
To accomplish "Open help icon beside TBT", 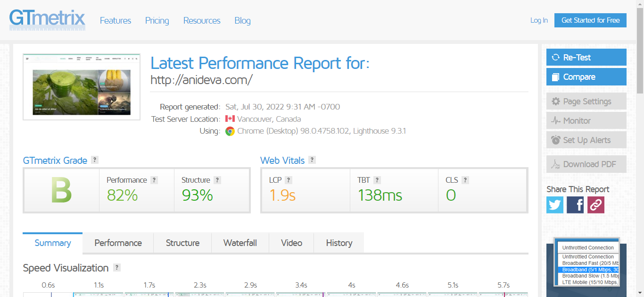I will 377,180.
